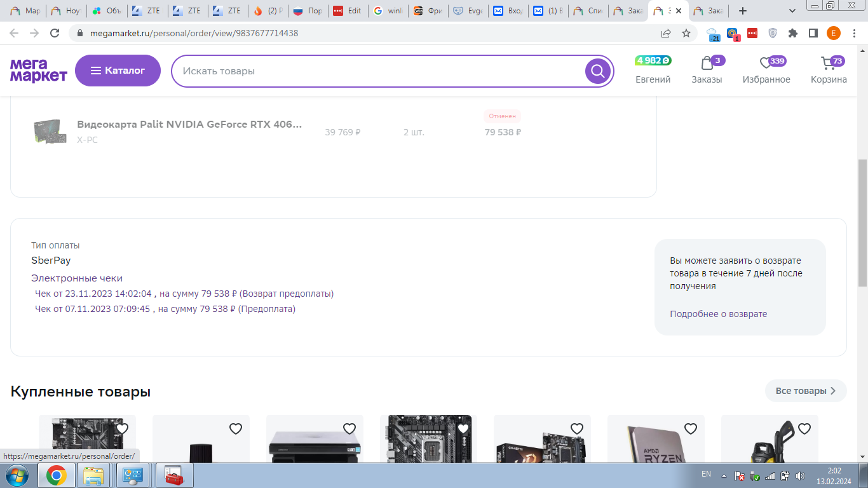Favorite the yellow pressure washer with heart
The width and height of the screenshot is (868, 488).
[804, 429]
